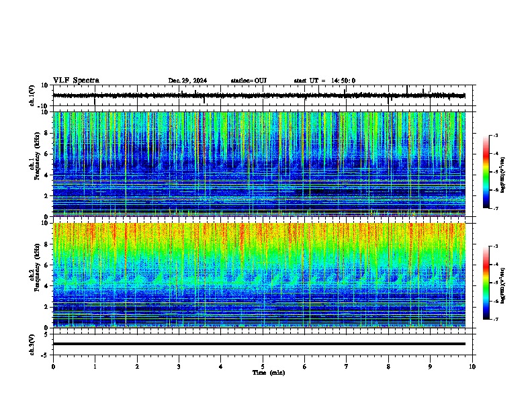Click time-axis tick label "1"
Image resolution: width=532 pixels, height=411 pixels.
(x=95, y=367)
